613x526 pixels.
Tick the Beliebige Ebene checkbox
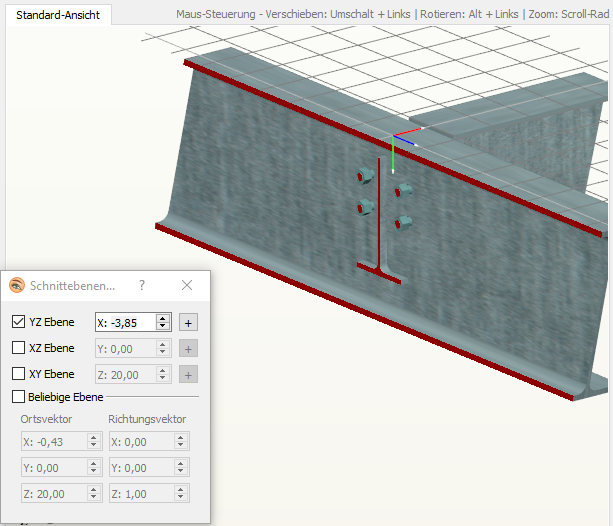19,398
